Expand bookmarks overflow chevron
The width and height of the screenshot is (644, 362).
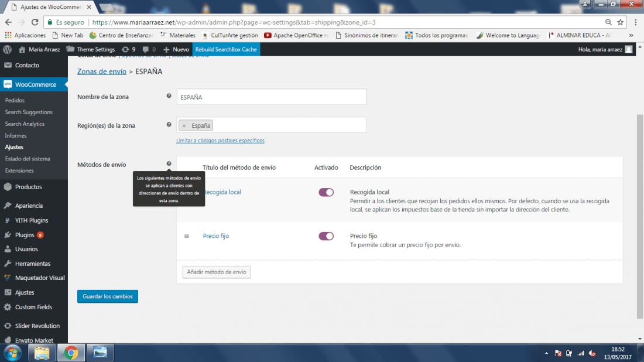[631, 35]
